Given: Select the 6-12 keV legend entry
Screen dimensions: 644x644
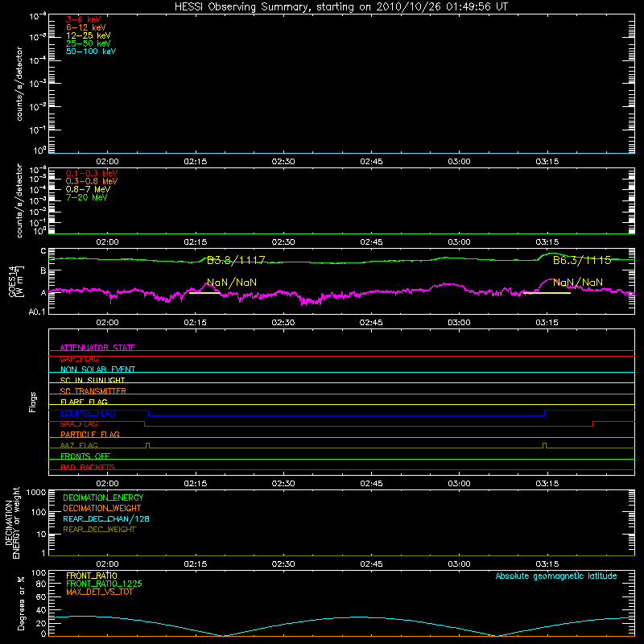Looking at the screenshot, I should point(85,27).
